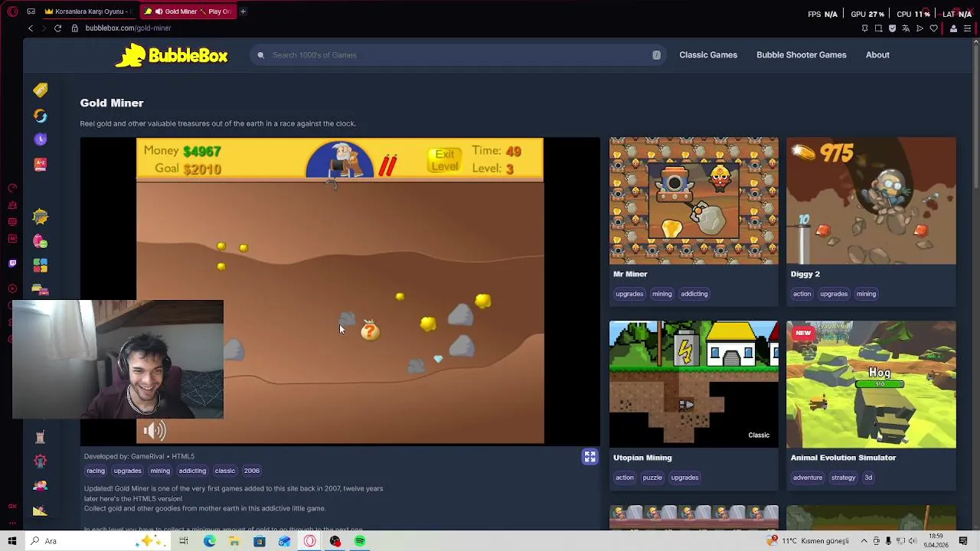Open the easy setup sliders icon

(x=967, y=28)
